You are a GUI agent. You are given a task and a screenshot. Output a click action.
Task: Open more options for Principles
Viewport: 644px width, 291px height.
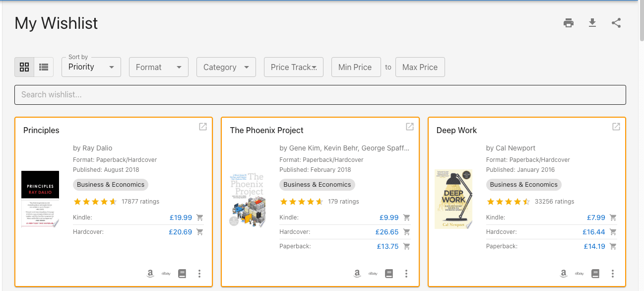click(x=199, y=274)
